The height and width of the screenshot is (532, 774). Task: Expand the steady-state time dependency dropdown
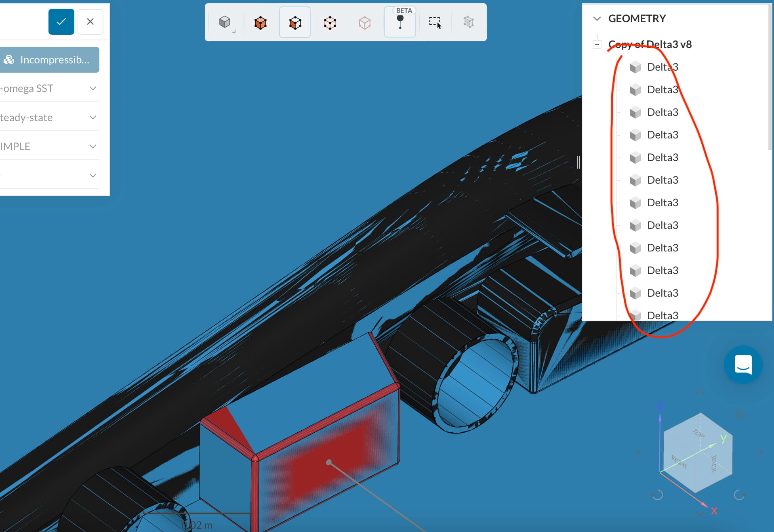click(93, 117)
